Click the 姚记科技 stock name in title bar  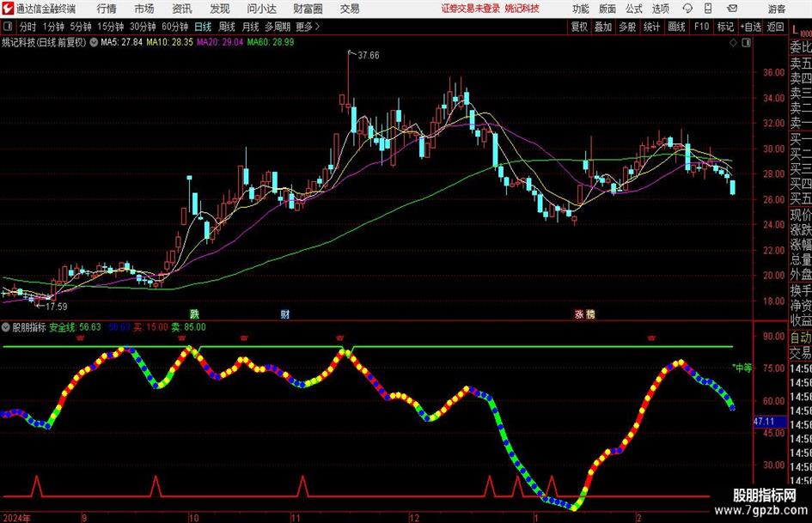tap(522, 9)
